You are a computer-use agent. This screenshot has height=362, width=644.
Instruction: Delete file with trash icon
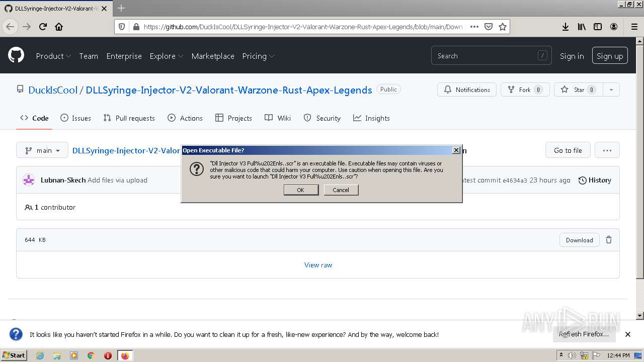(x=609, y=240)
